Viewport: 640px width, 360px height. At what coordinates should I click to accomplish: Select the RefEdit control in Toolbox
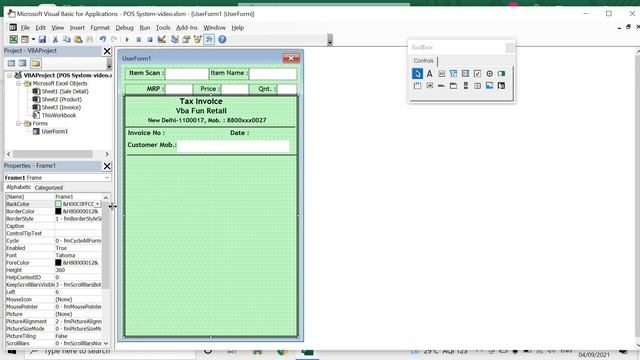tap(502, 86)
